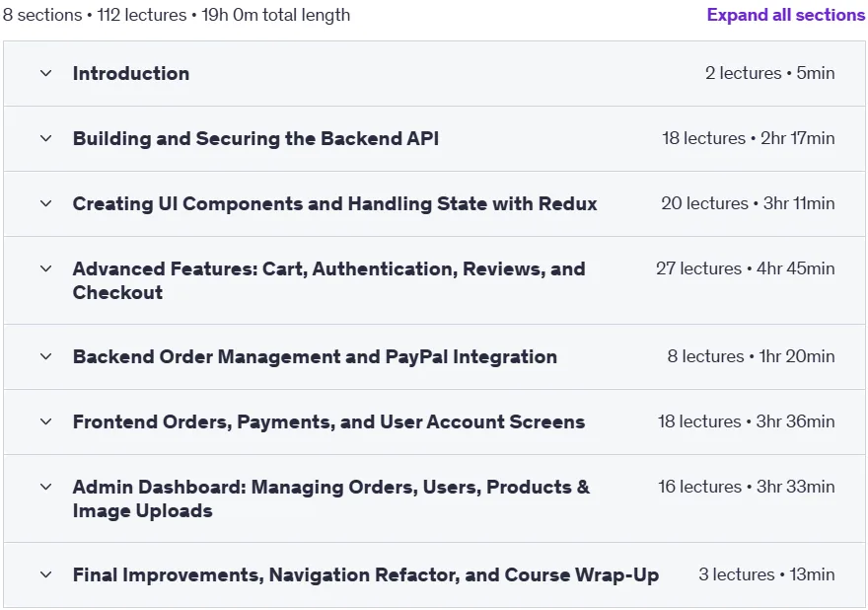Click Creating UI Components and Handling State title
The image size is (868, 610).
click(x=335, y=203)
